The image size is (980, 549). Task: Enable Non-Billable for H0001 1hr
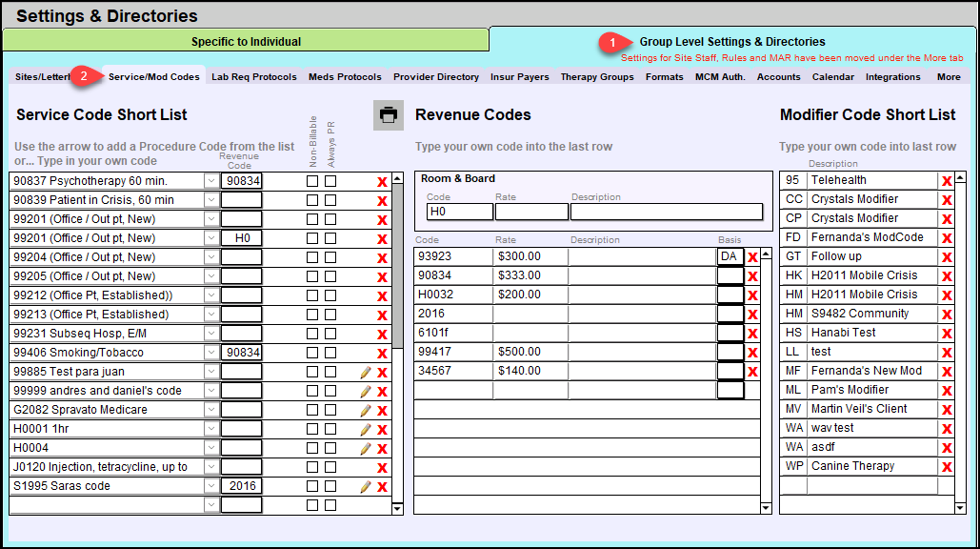[x=312, y=429]
